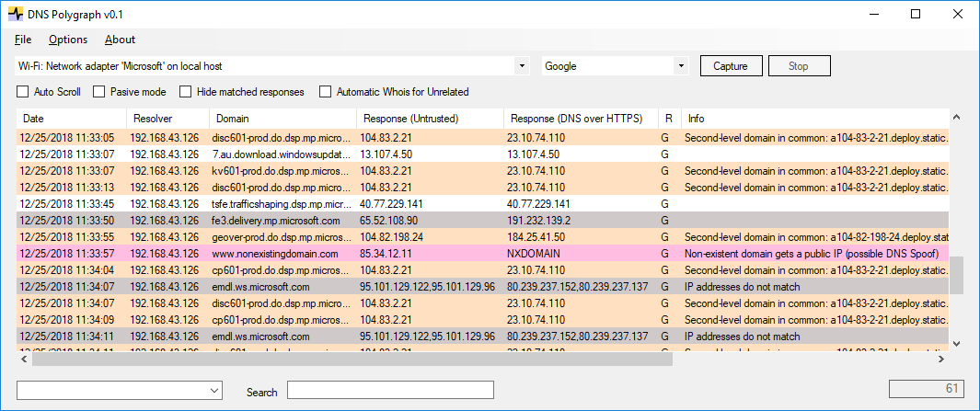Open the Google resolver dropdown
Screen dimensions: 980x411
[x=681, y=66]
